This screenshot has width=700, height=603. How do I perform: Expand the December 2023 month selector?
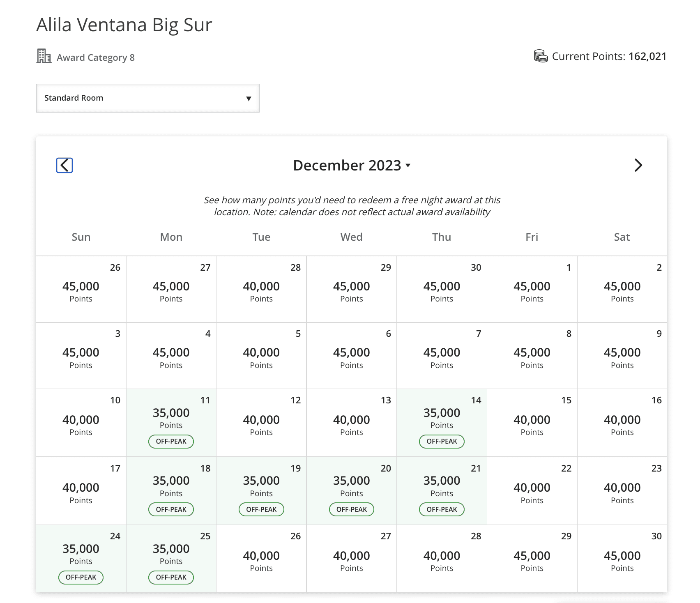(352, 165)
